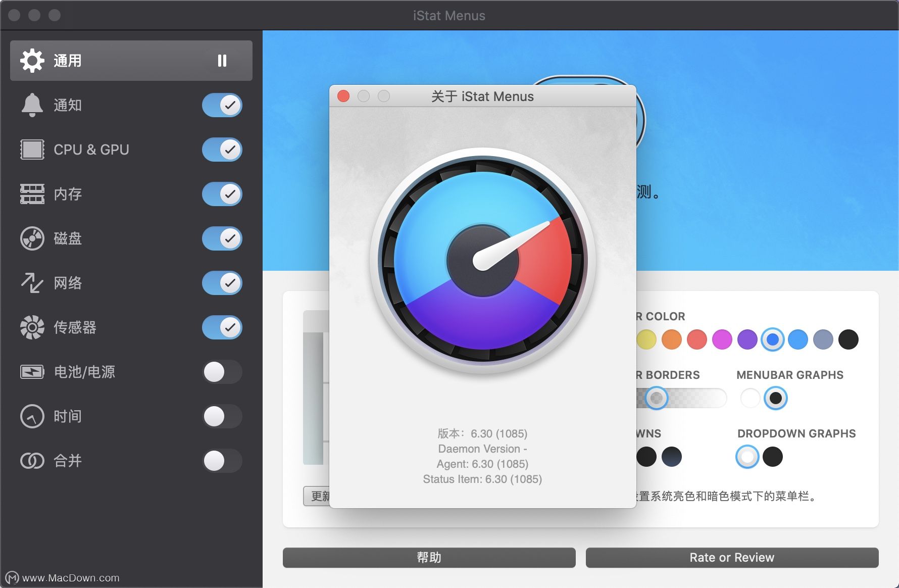Image resolution: width=899 pixels, height=588 pixels.
Task: Open the 网络 section label
Action: (x=68, y=283)
